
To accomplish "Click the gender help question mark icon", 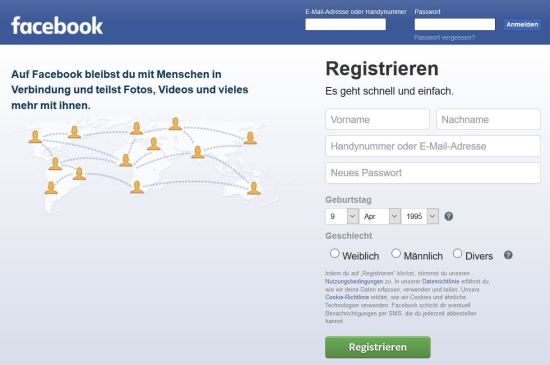I will [x=508, y=255].
